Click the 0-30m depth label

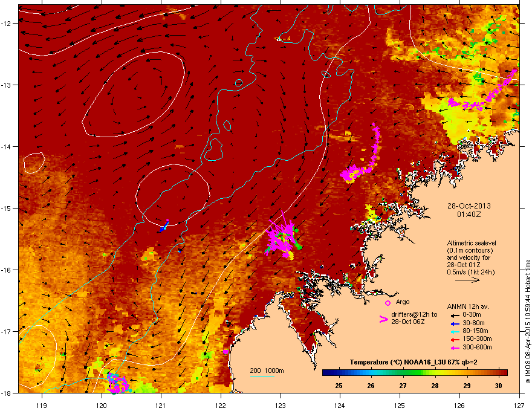pyautogui.click(x=472, y=315)
